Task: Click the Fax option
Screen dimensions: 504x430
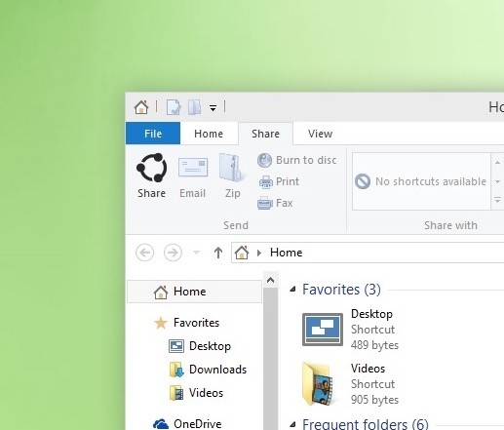Action: (275, 203)
